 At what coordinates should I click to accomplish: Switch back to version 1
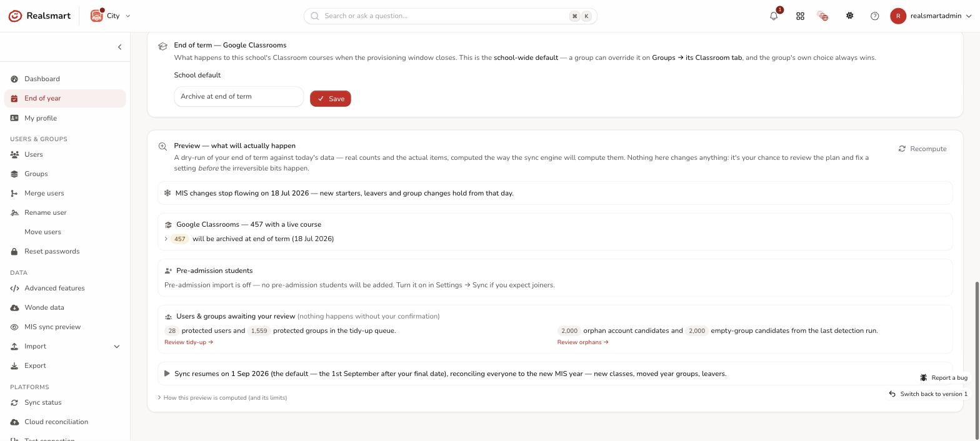928,394
